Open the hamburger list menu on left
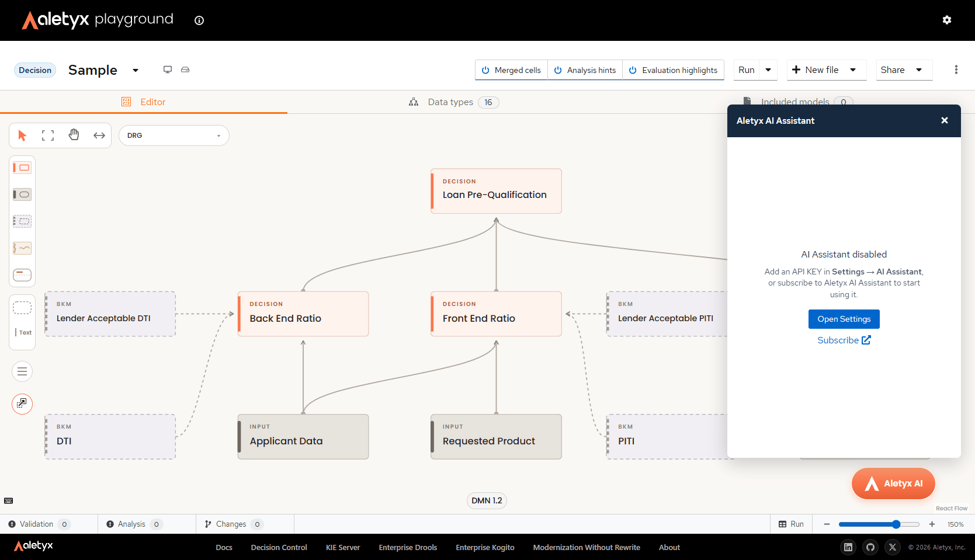The width and height of the screenshot is (975, 560). point(22,371)
